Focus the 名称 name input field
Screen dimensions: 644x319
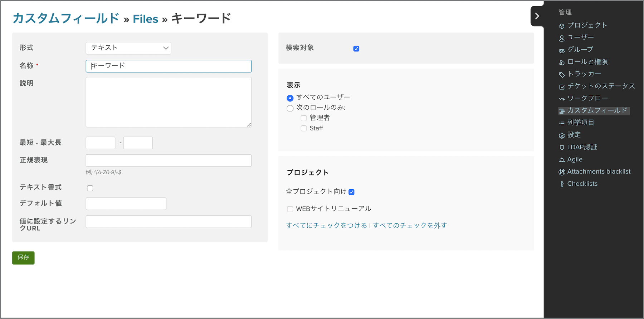pos(169,66)
